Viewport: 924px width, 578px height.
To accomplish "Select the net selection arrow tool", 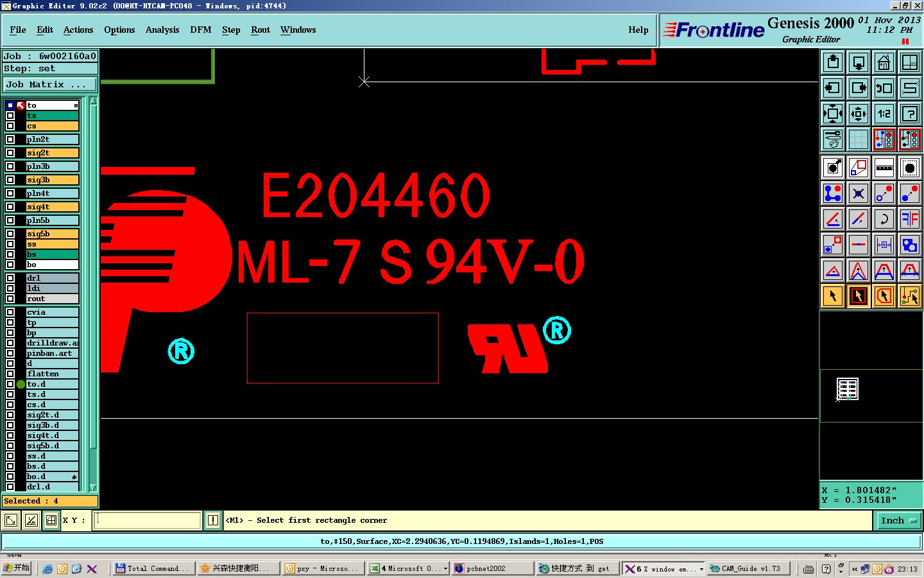I will point(910,296).
